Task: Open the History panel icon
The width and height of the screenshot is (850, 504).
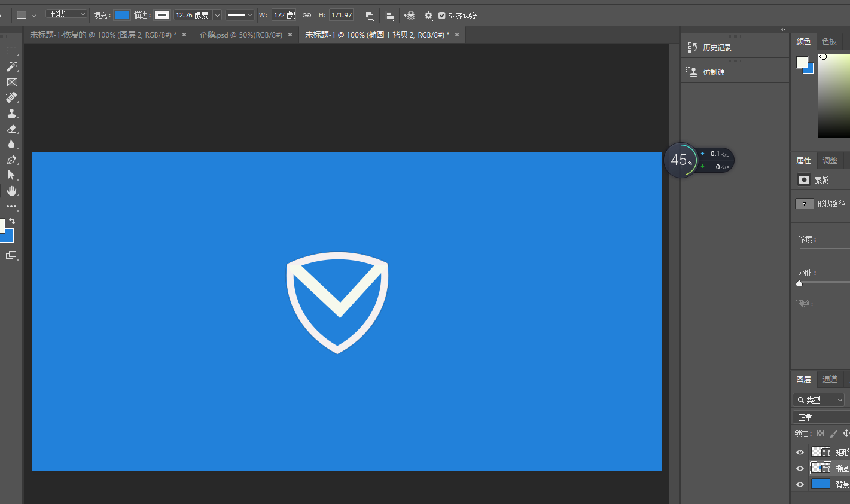Action: tap(693, 47)
